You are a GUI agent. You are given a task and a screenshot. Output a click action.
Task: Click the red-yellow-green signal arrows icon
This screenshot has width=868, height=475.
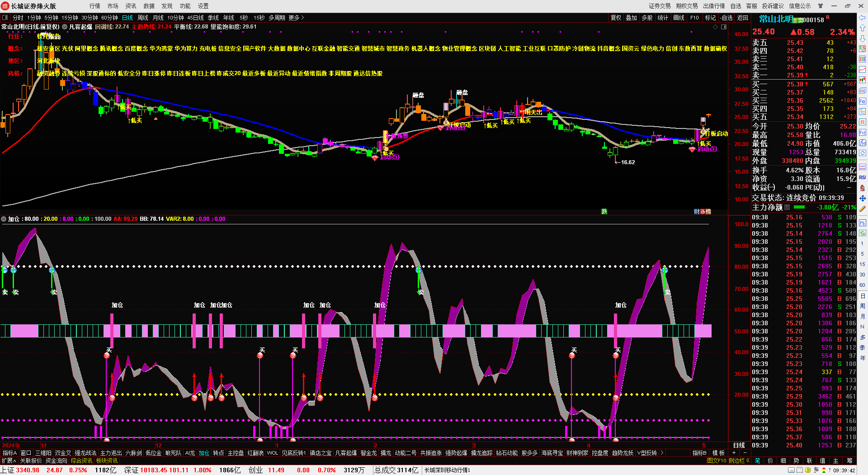[x=823, y=470]
